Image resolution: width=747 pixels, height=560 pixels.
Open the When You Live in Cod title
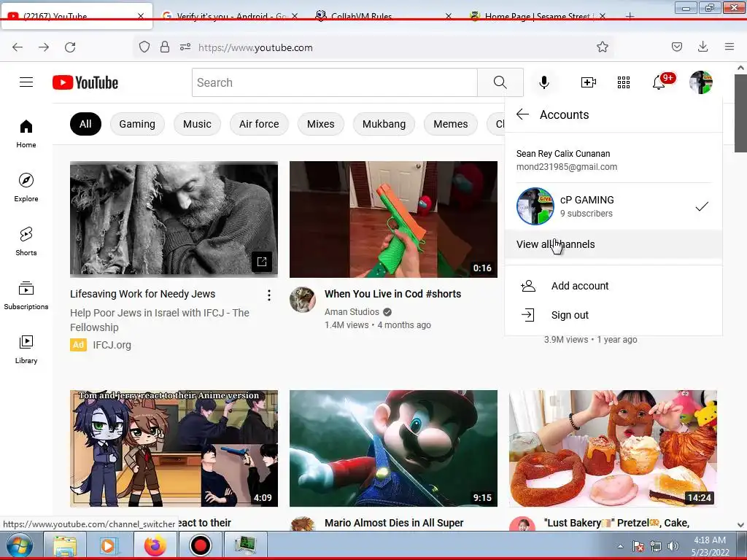click(392, 294)
